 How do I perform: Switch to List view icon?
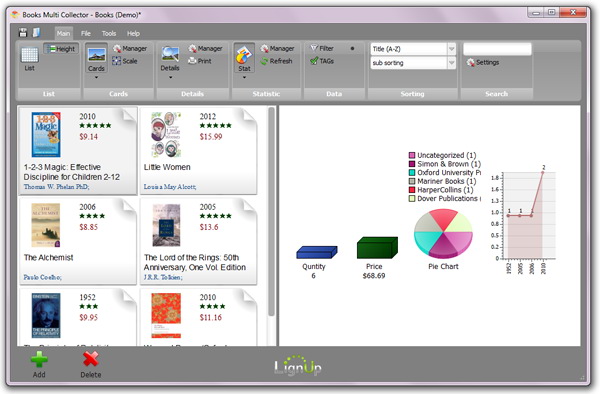click(x=29, y=55)
